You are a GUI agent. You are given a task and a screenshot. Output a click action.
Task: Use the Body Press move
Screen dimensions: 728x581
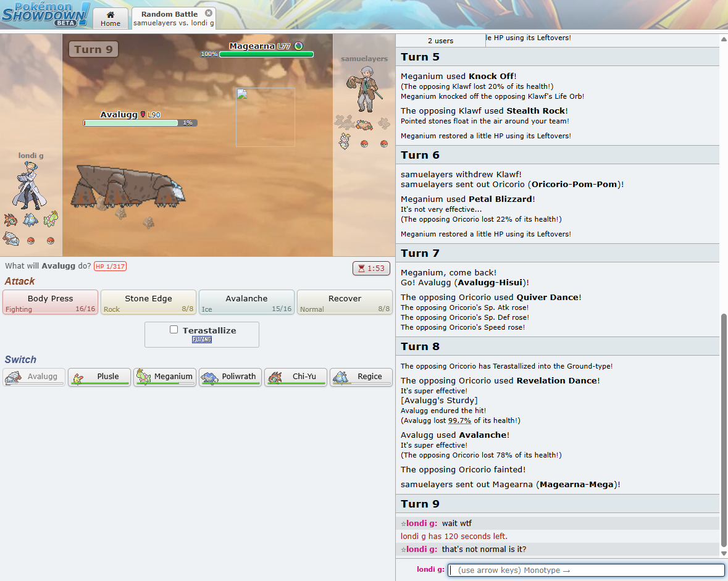click(x=50, y=303)
